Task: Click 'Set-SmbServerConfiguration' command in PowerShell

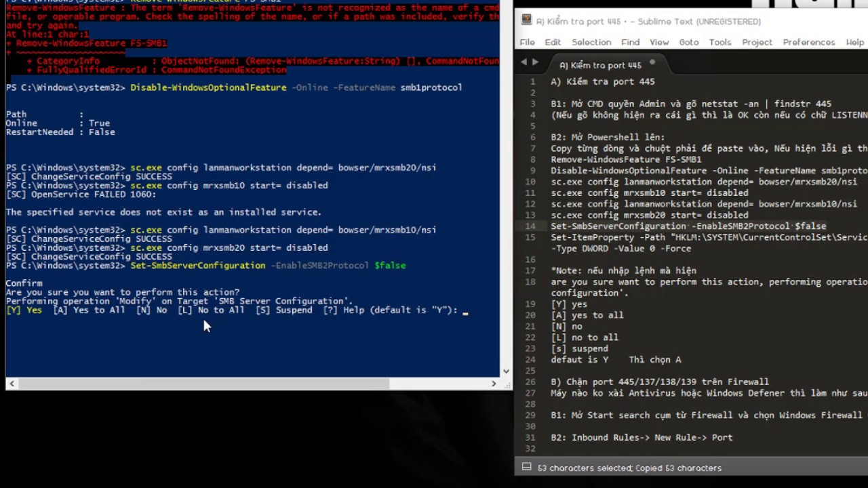Action: [x=198, y=265]
